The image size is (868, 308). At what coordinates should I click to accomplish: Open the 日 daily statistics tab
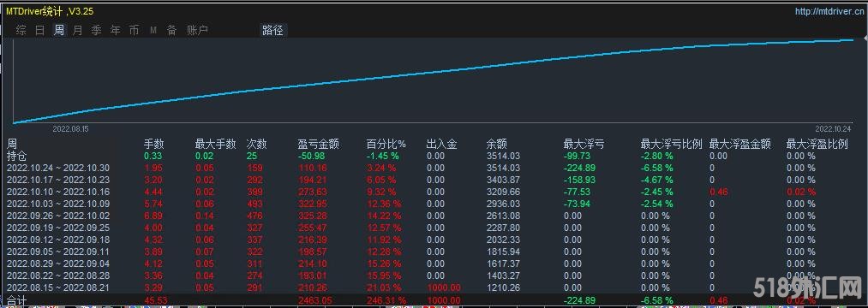tap(40, 31)
